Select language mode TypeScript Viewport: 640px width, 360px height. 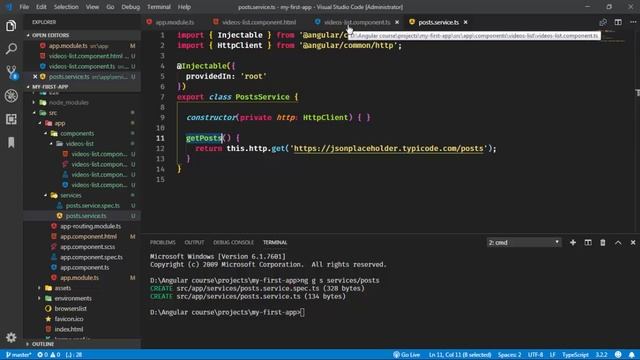point(575,355)
